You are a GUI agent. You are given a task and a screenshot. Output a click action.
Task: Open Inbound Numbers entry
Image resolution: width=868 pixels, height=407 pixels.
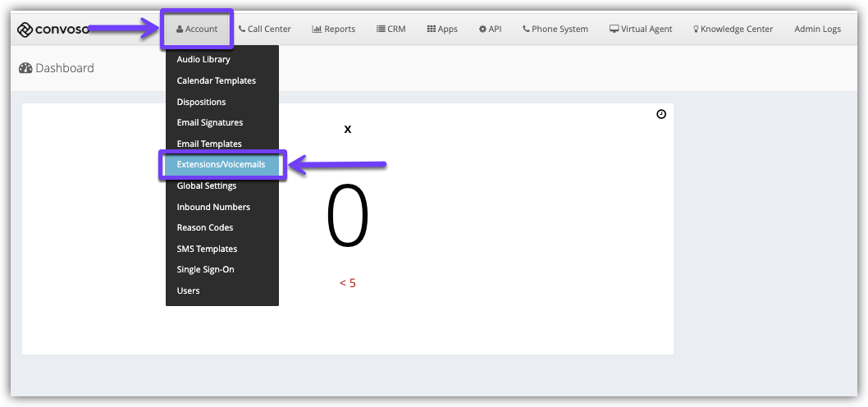(213, 207)
